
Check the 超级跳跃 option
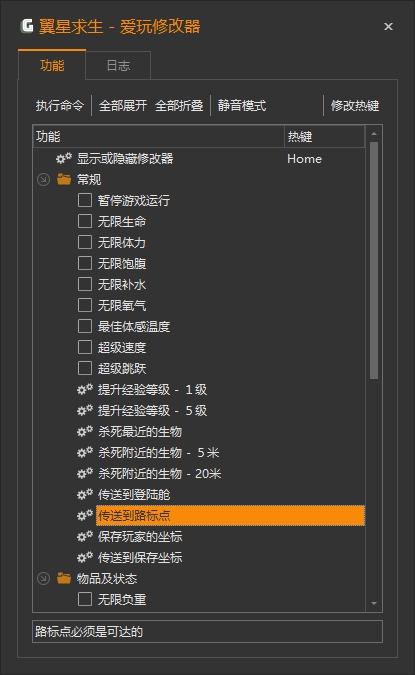[x=85, y=368]
